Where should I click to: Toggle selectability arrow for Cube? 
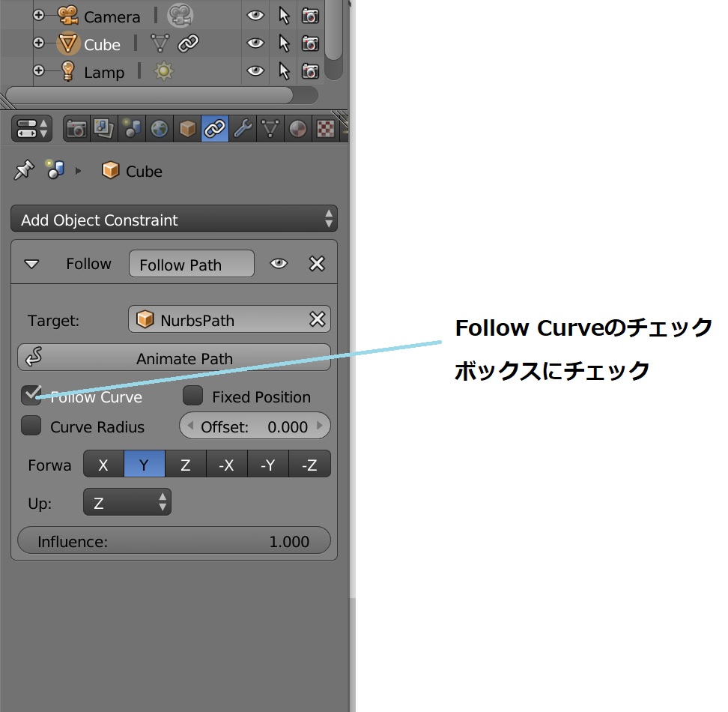[284, 43]
